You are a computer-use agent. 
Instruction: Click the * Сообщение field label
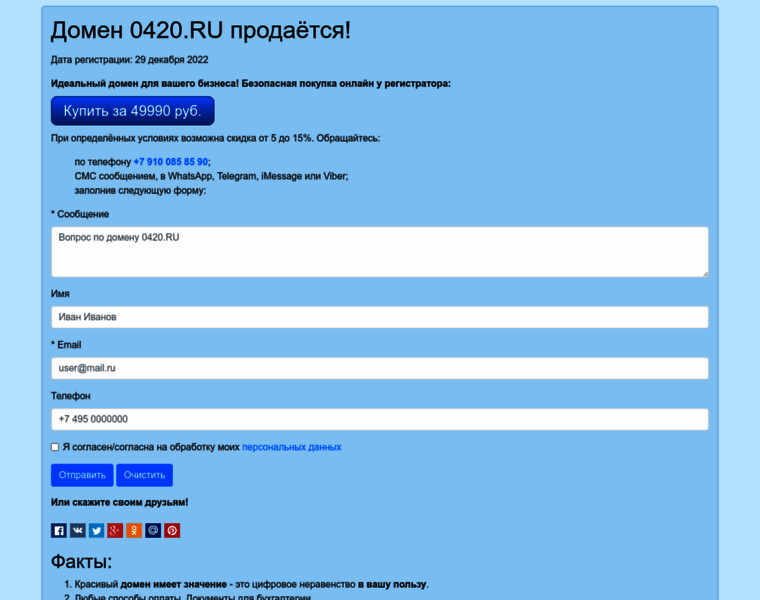(80, 214)
